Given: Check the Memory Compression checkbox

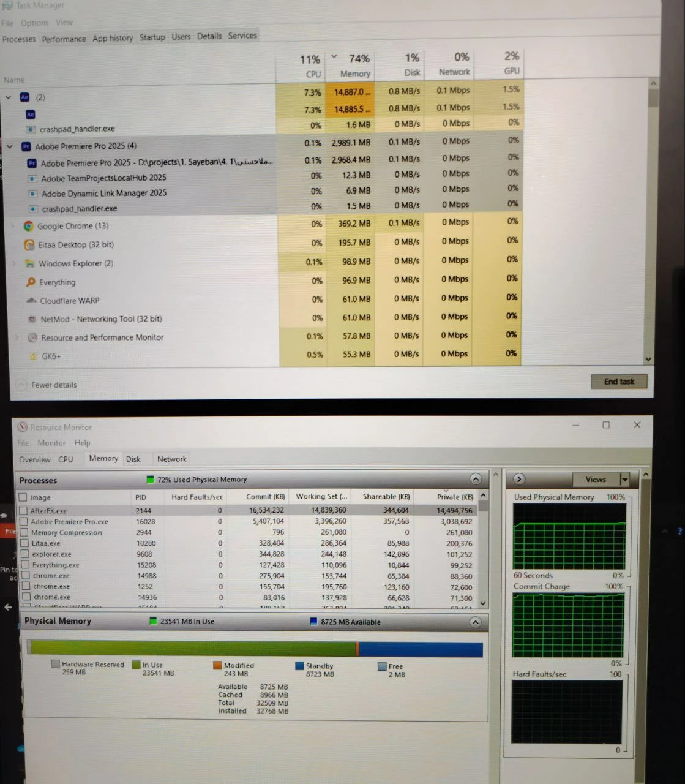Looking at the screenshot, I should pyautogui.click(x=23, y=532).
